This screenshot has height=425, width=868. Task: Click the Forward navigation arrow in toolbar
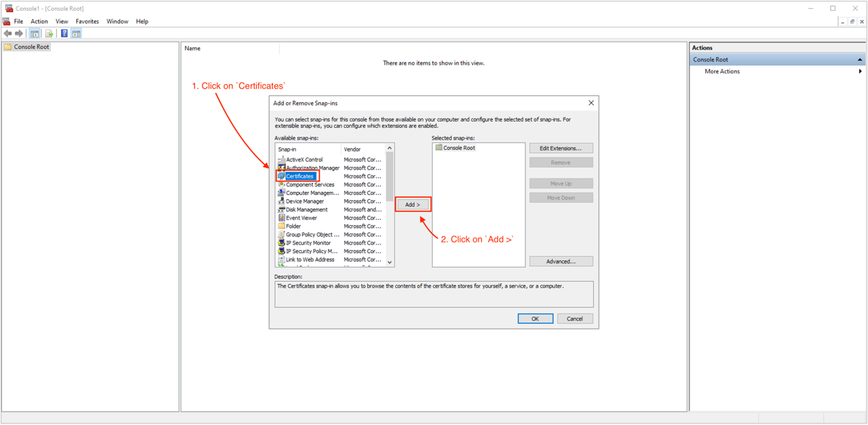point(19,32)
